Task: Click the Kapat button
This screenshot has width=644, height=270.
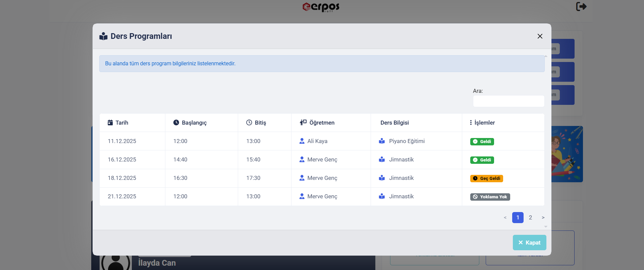Action: [529, 243]
